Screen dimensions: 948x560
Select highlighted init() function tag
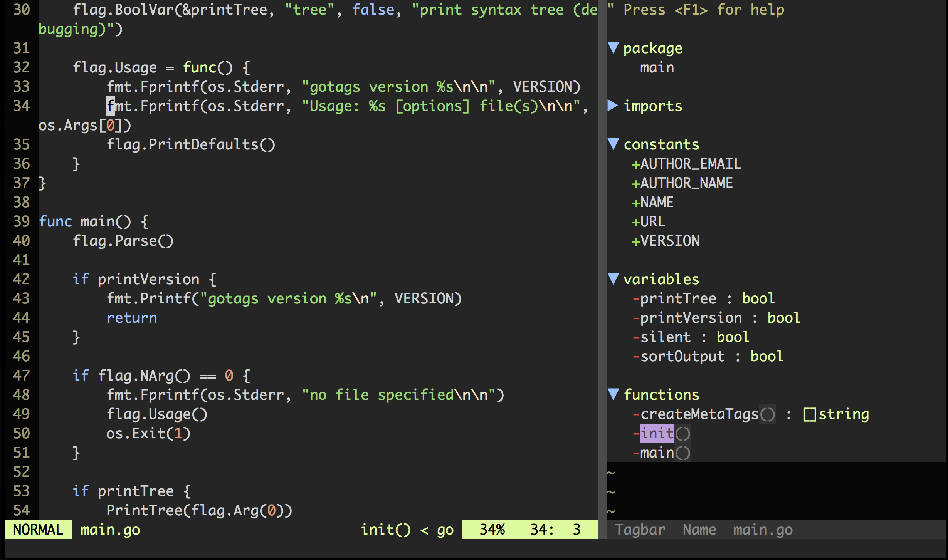(x=657, y=434)
